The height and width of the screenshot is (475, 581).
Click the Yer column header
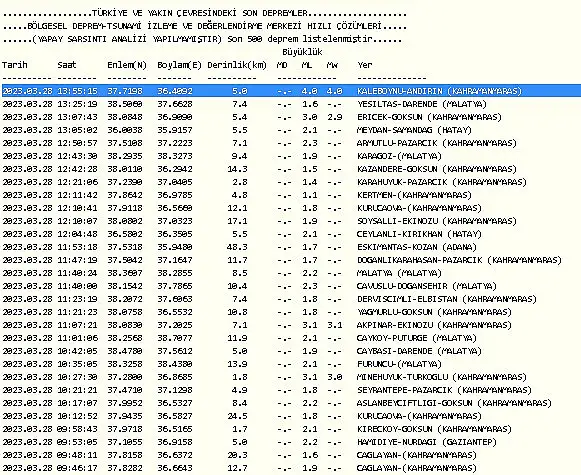(x=365, y=65)
